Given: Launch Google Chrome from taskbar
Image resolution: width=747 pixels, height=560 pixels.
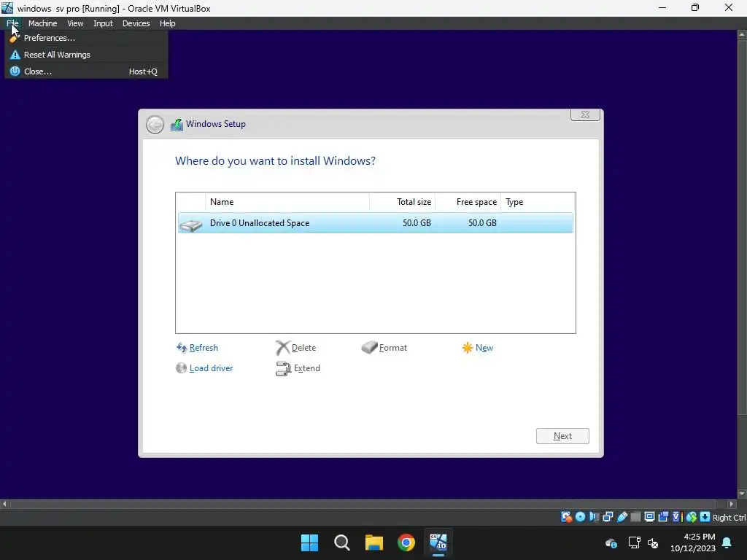Looking at the screenshot, I should pyautogui.click(x=406, y=542).
